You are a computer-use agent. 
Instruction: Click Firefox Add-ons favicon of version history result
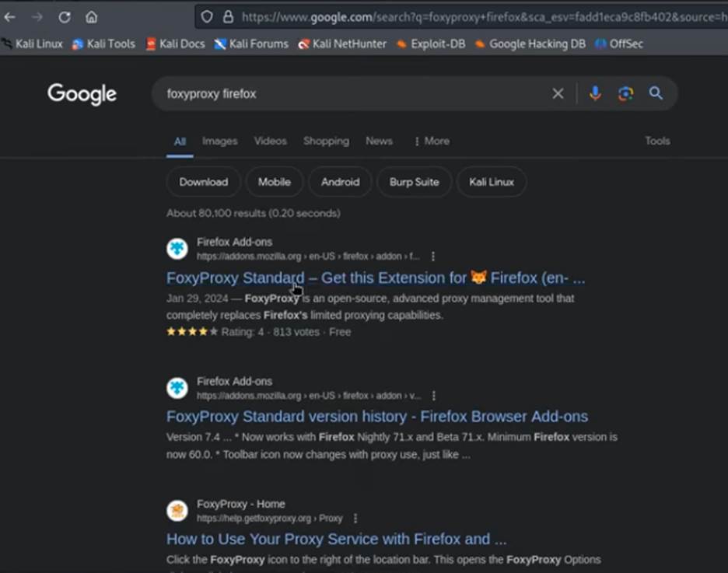tap(177, 388)
